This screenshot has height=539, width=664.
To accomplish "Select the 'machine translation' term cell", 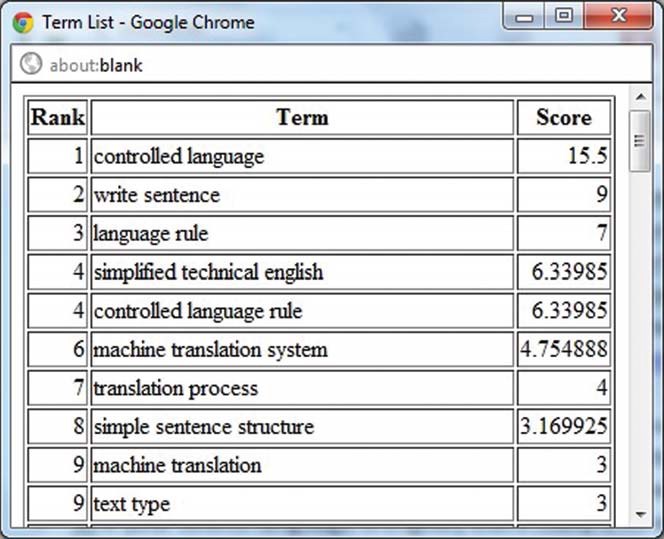I will coord(302,465).
